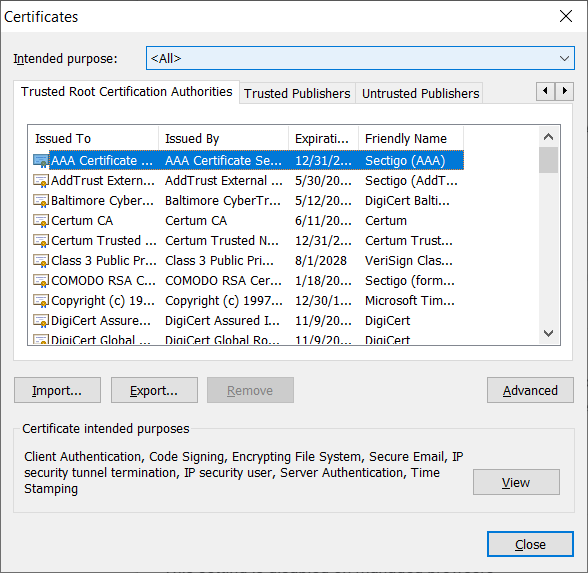588x573 pixels.
Task: Open the Untrusted Publishers tab
Action: point(420,93)
